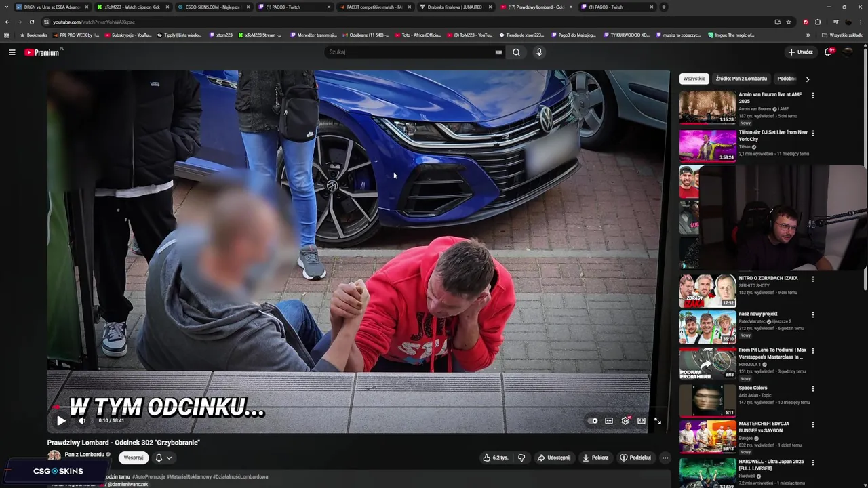
Task: Click the Szukaj search field
Action: point(410,52)
